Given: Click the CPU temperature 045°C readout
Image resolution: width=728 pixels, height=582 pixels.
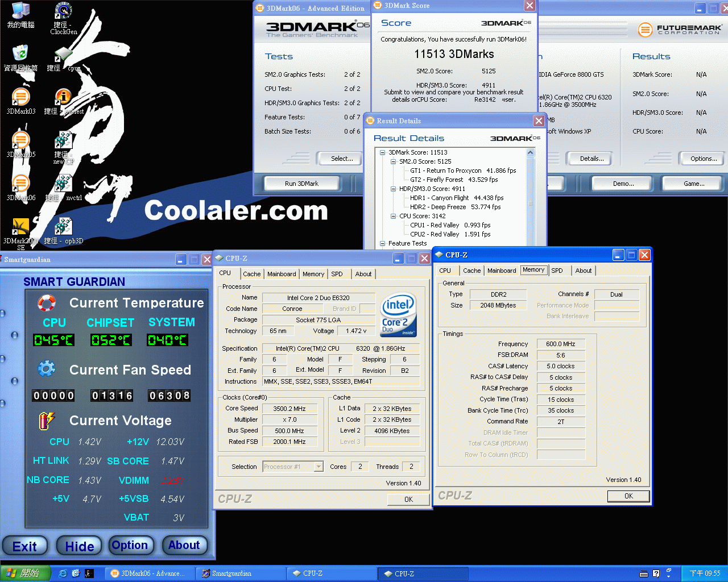Looking at the screenshot, I should click(x=53, y=340).
